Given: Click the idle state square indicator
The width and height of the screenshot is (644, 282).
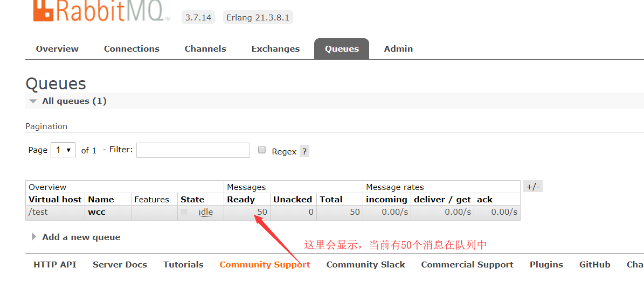Looking at the screenshot, I should 184,212.
